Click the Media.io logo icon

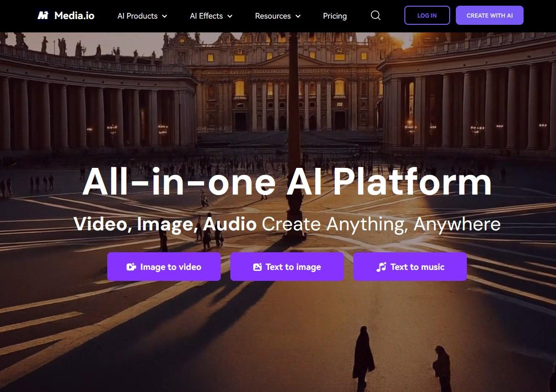tap(43, 16)
